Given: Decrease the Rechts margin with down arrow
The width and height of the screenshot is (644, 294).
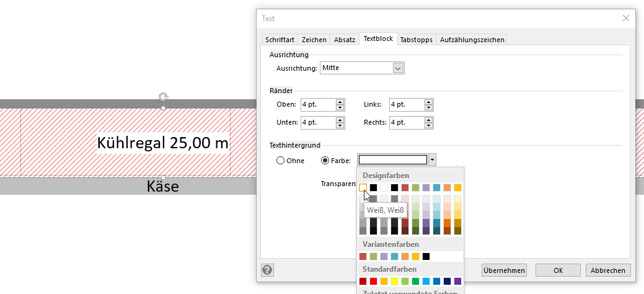Looking at the screenshot, I should 428,125.
